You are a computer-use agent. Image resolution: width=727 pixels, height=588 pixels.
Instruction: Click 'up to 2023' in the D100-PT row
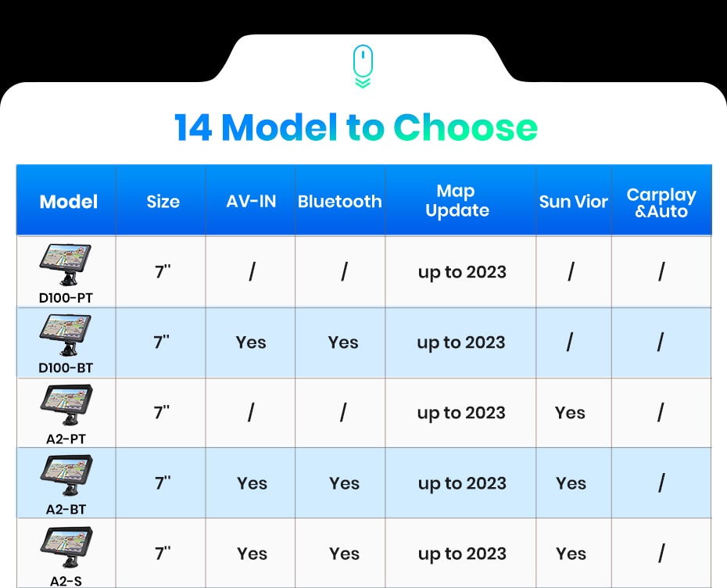pyautogui.click(x=462, y=272)
